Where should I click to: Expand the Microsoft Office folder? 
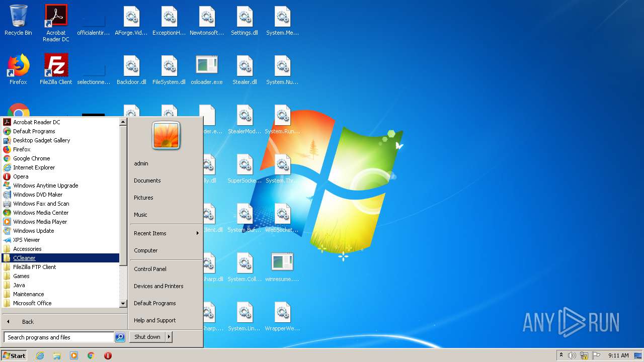point(61,303)
